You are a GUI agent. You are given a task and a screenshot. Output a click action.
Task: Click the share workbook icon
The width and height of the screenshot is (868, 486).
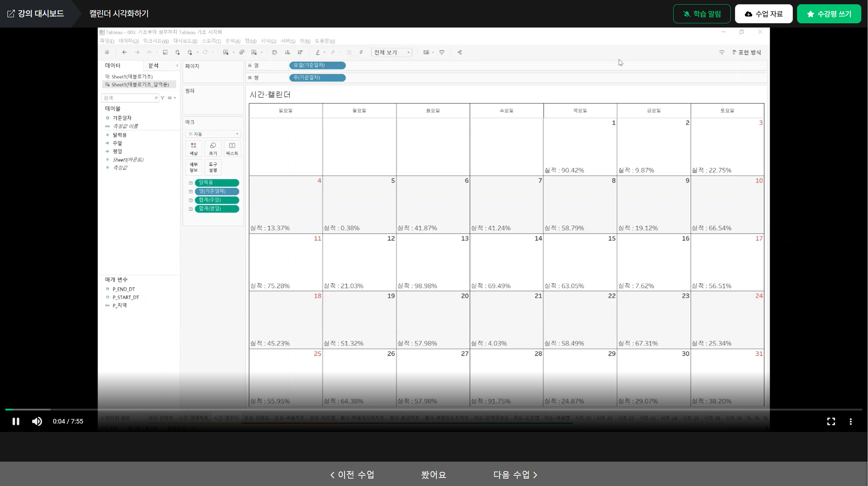click(x=460, y=52)
